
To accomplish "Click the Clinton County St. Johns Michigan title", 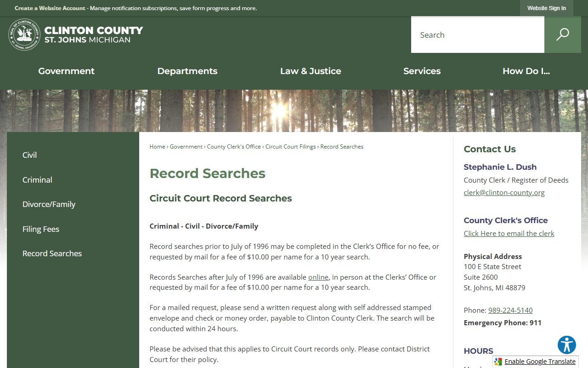I will pos(94,34).
